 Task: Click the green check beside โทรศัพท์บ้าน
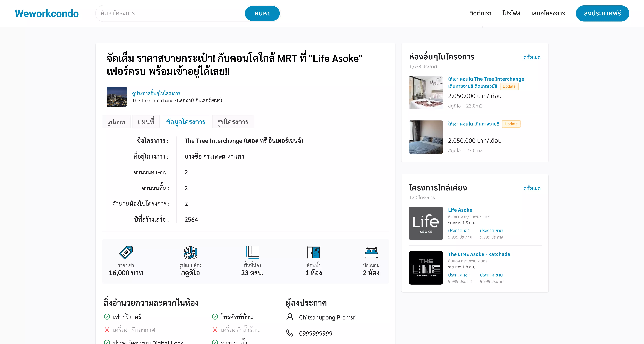(x=215, y=317)
